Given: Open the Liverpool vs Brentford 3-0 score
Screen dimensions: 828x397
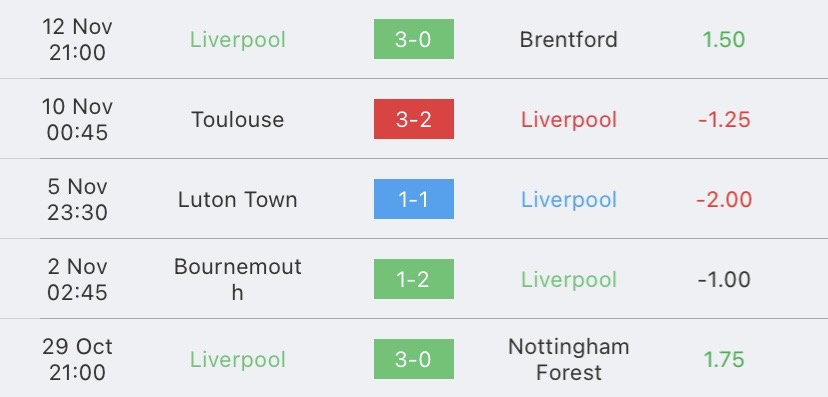Looking at the screenshot, I should click(x=413, y=39).
